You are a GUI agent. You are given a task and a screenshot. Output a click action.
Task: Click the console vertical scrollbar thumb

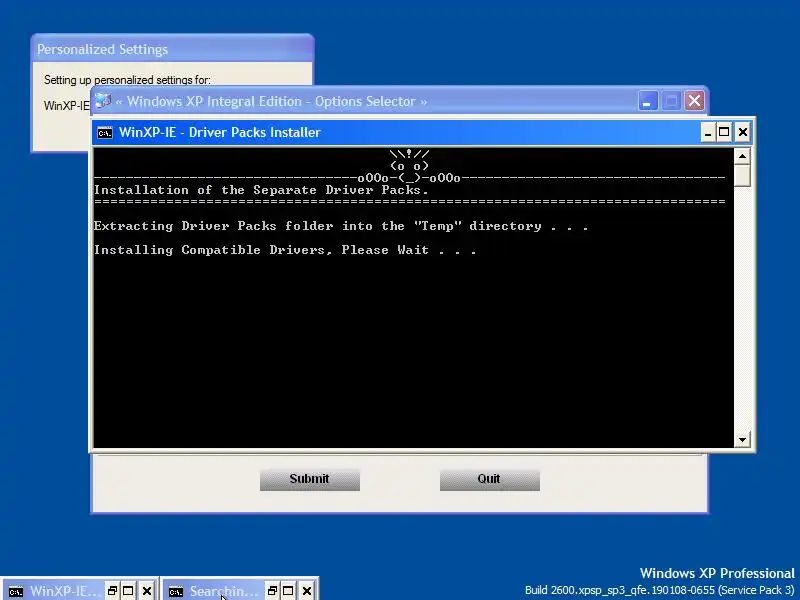click(742, 176)
